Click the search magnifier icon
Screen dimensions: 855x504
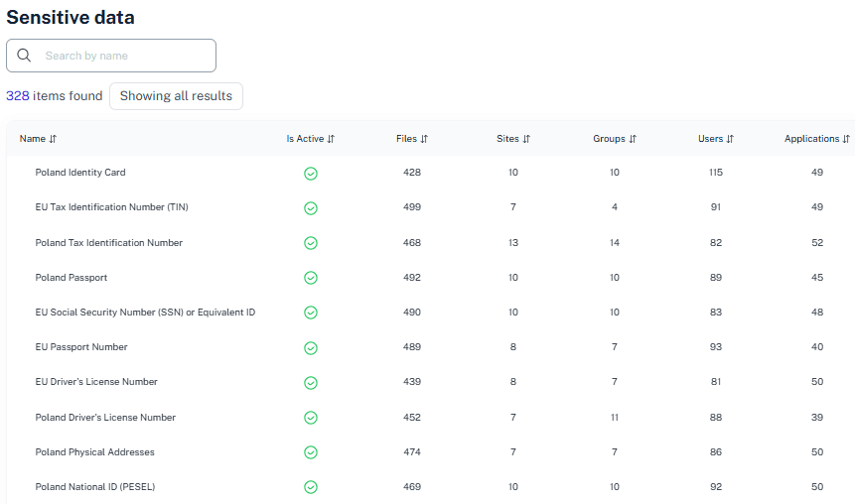[24, 56]
